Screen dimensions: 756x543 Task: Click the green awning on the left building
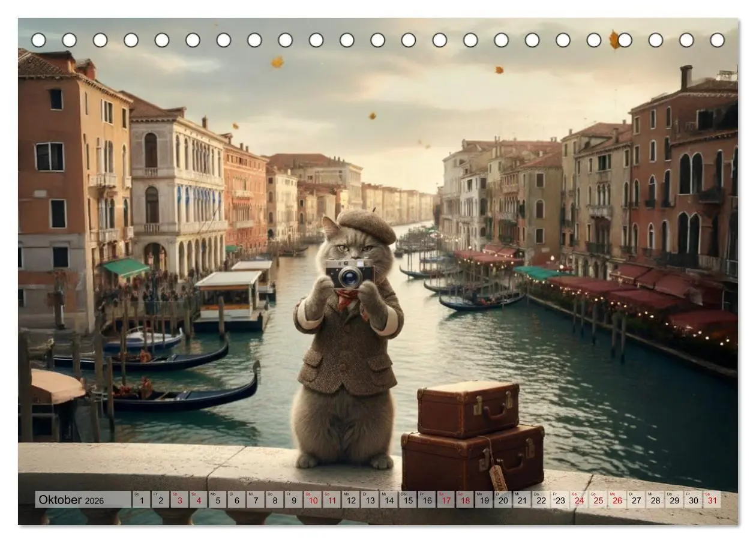coord(125,267)
